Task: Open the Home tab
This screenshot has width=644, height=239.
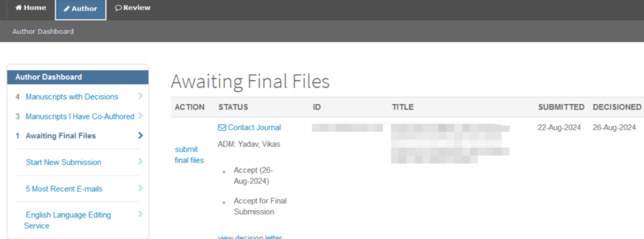Action: click(31, 8)
